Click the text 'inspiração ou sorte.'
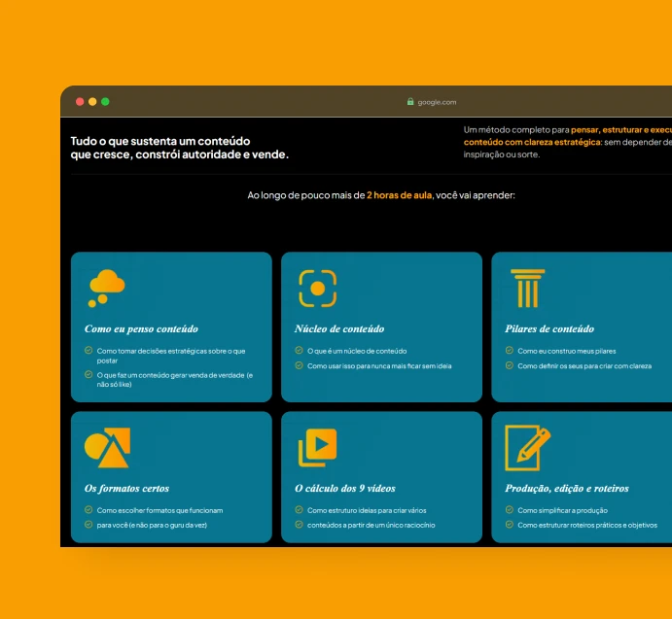This screenshot has height=619, width=672. click(502, 155)
